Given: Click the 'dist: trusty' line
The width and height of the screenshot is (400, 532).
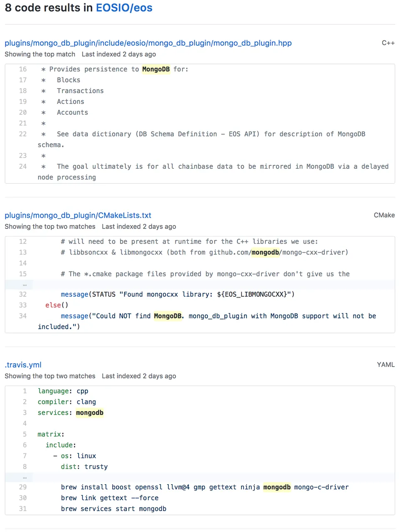Looking at the screenshot, I should (84, 467).
